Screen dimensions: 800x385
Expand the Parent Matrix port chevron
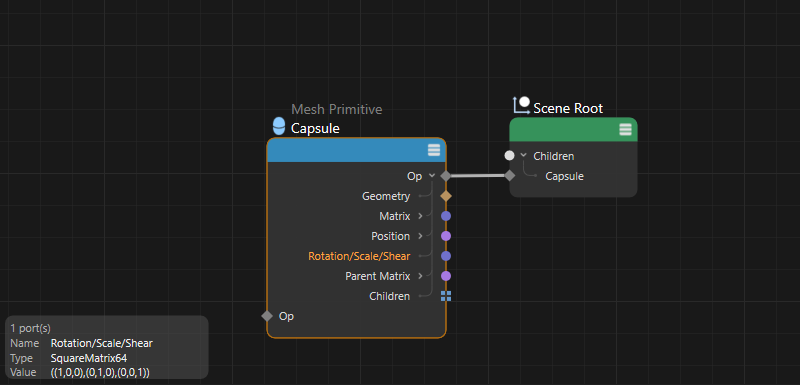(420, 276)
